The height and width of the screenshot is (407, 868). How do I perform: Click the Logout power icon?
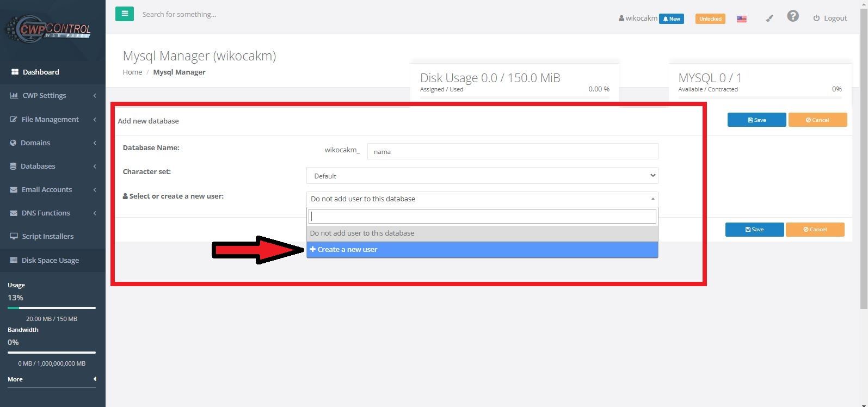(816, 18)
